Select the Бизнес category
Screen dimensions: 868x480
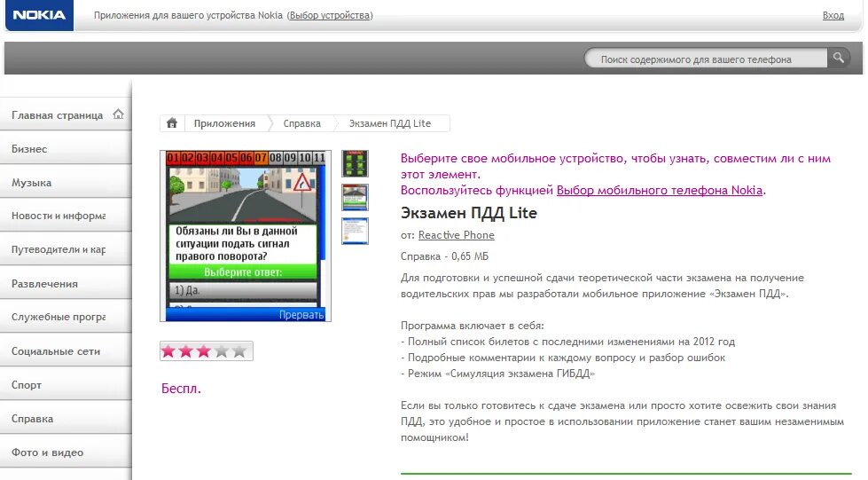[x=66, y=148]
